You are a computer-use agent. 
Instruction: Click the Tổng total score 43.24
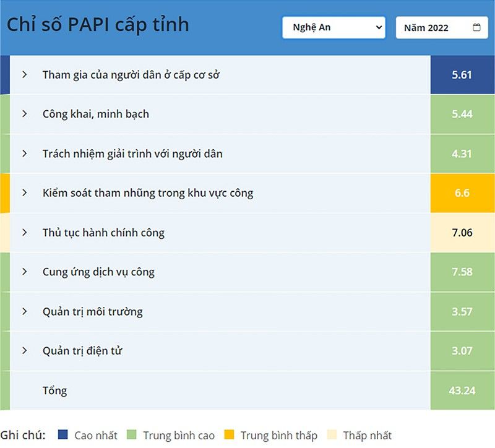[x=462, y=390]
